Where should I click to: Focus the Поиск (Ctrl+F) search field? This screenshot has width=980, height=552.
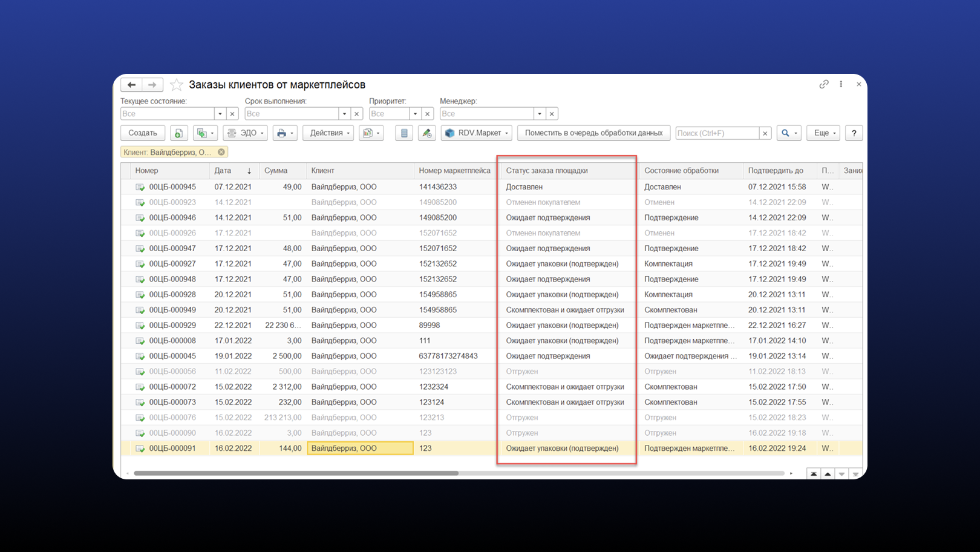pyautogui.click(x=717, y=133)
